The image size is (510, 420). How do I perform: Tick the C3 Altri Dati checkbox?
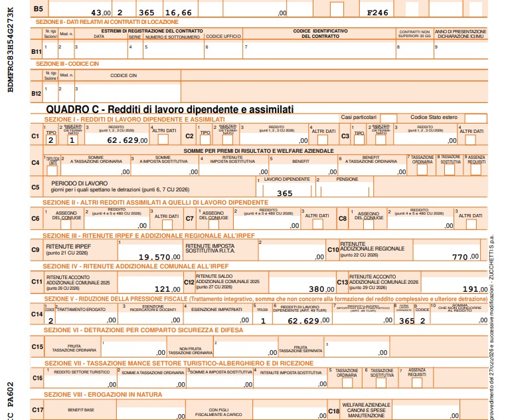pyautogui.click(x=470, y=140)
